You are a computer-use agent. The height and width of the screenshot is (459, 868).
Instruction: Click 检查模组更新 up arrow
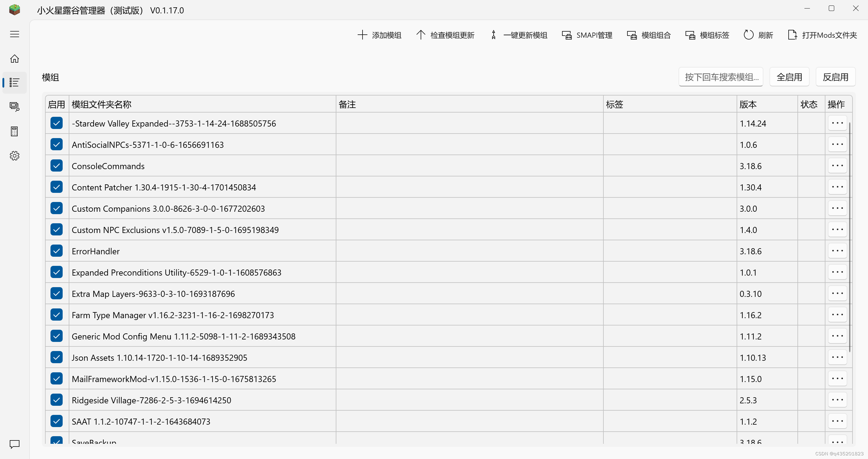point(421,35)
